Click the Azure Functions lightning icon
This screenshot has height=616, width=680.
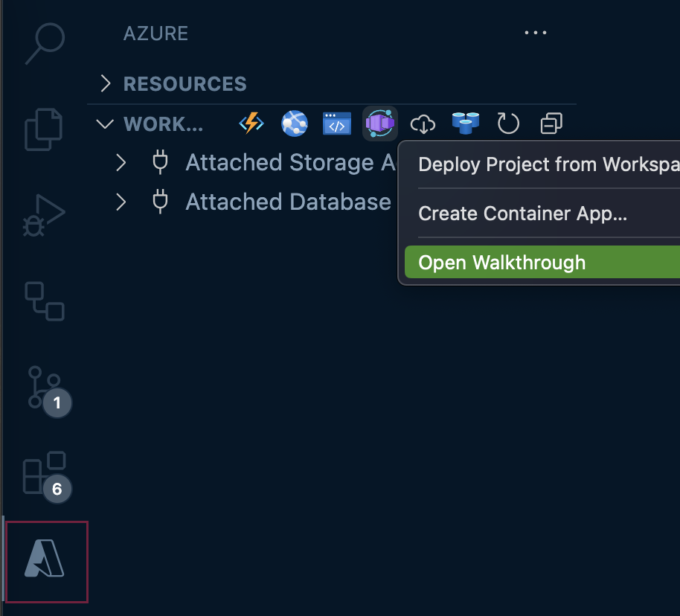(x=251, y=123)
